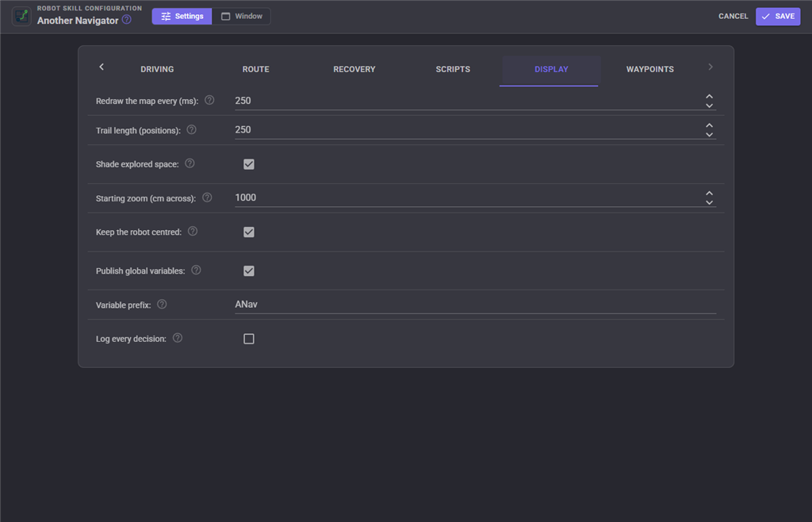Open the Scripts tab

(453, 69)
